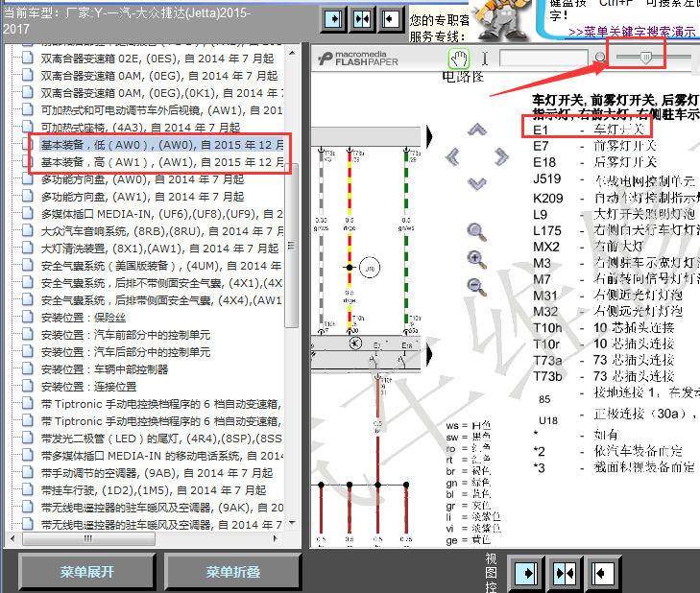Click the plain magnifier reset zoom icon
Viewport: 700px width, 593px height.
tap(477, 232)
